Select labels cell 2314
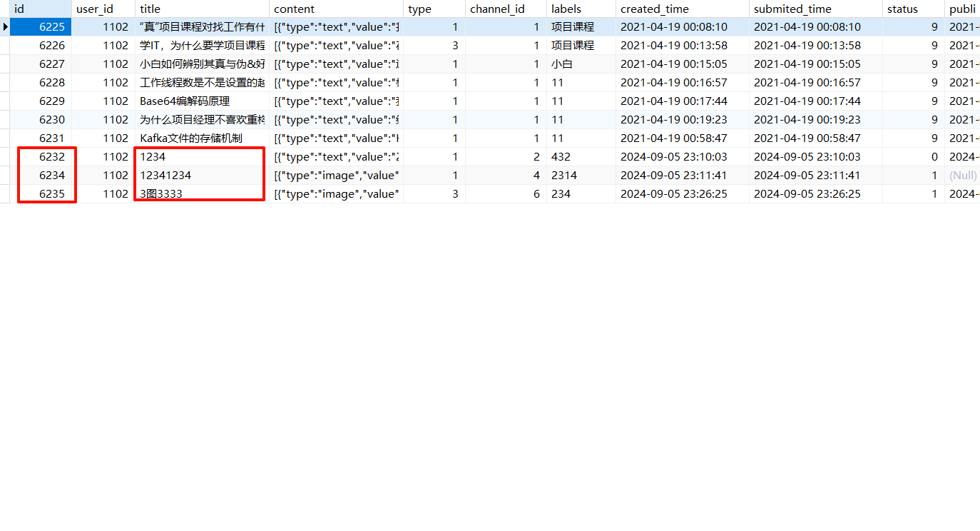 (x=581, y=176)
